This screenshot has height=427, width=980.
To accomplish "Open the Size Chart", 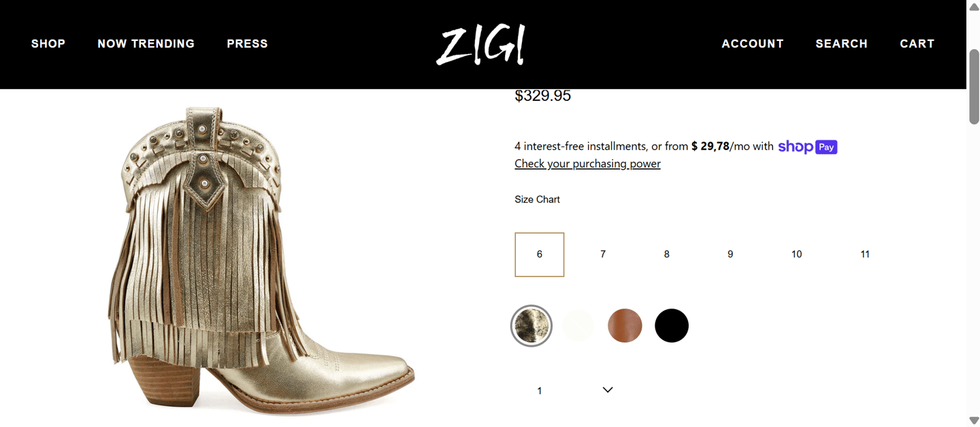I will click(x=537, y=200).
